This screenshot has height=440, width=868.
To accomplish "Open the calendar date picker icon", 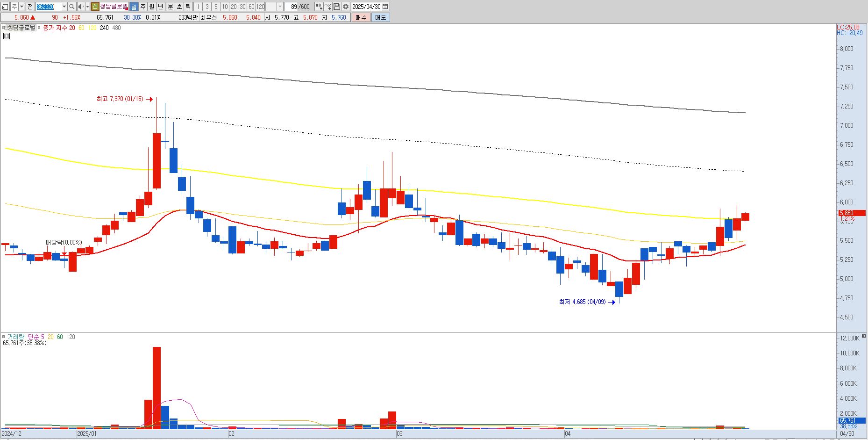I will tap(385, 7).
